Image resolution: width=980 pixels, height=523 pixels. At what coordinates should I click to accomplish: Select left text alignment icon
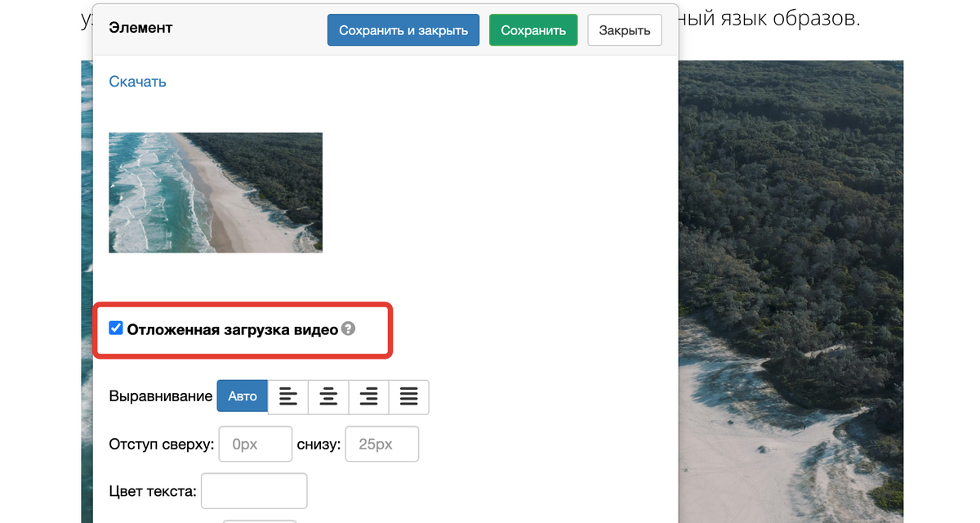288,397
